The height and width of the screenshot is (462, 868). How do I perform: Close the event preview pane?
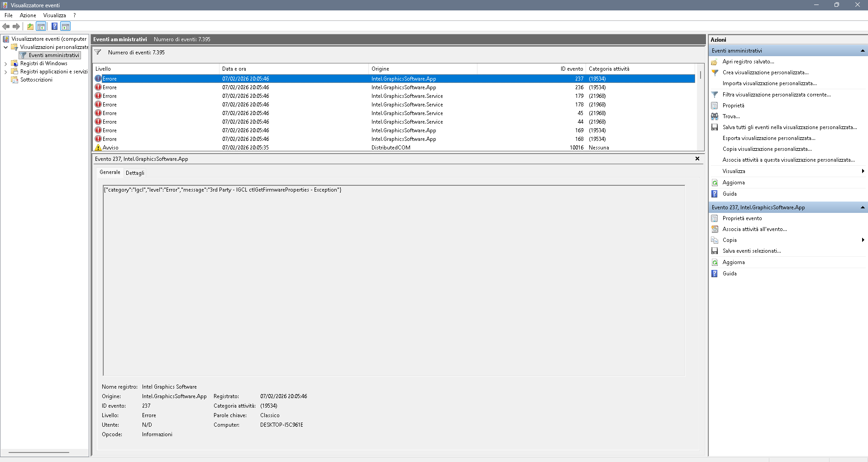point(697,159)
